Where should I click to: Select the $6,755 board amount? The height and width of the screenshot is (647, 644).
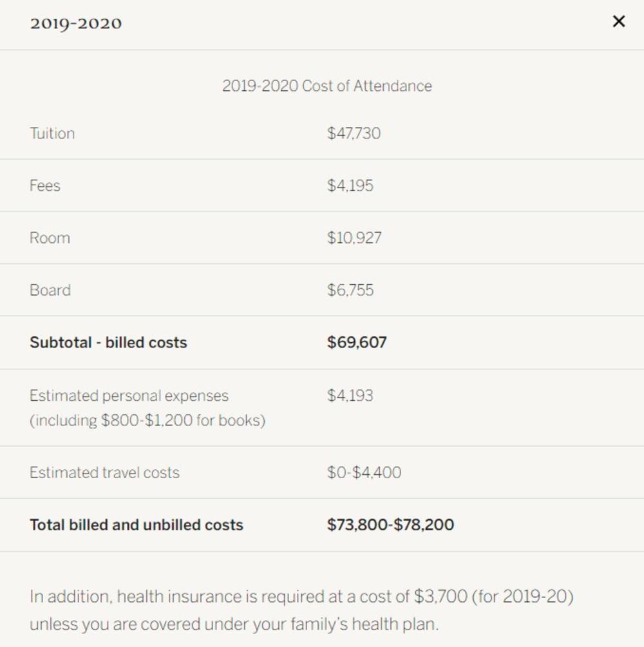click(x=350, y=290)
